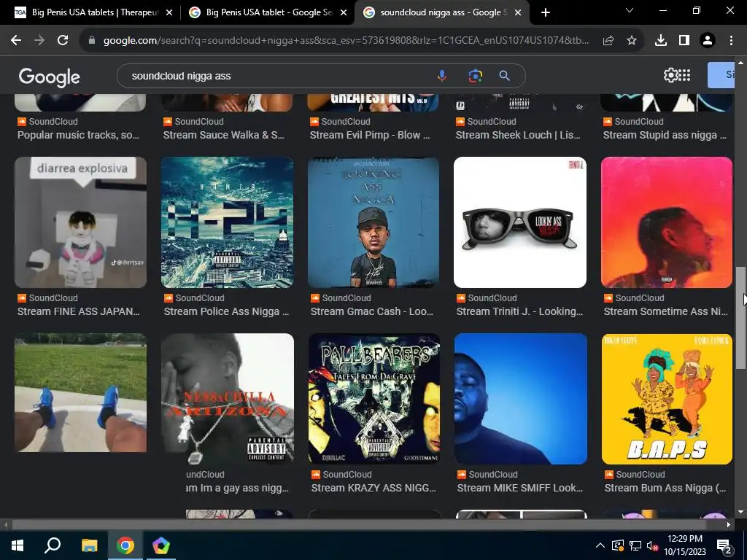Open 'Popular music tracks' result link

click(78, 135)
